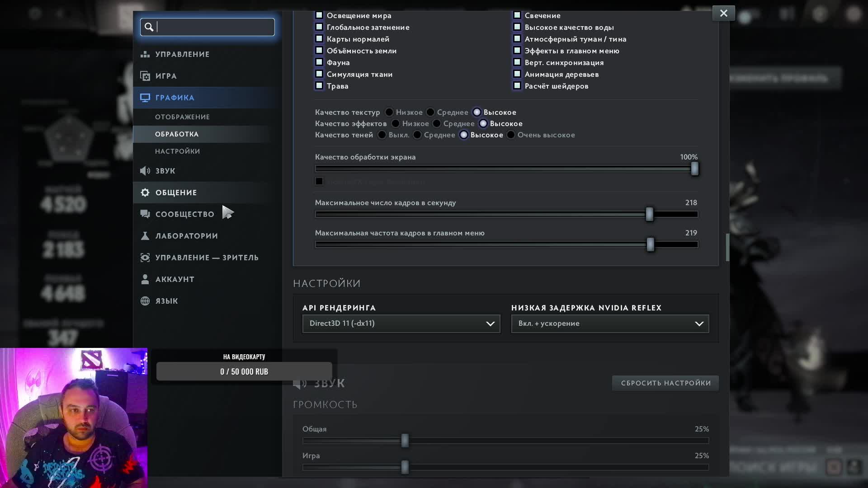Click the Сообщество chat bubble icon
This screenshot has width=868, height=488.
point(145,214)
